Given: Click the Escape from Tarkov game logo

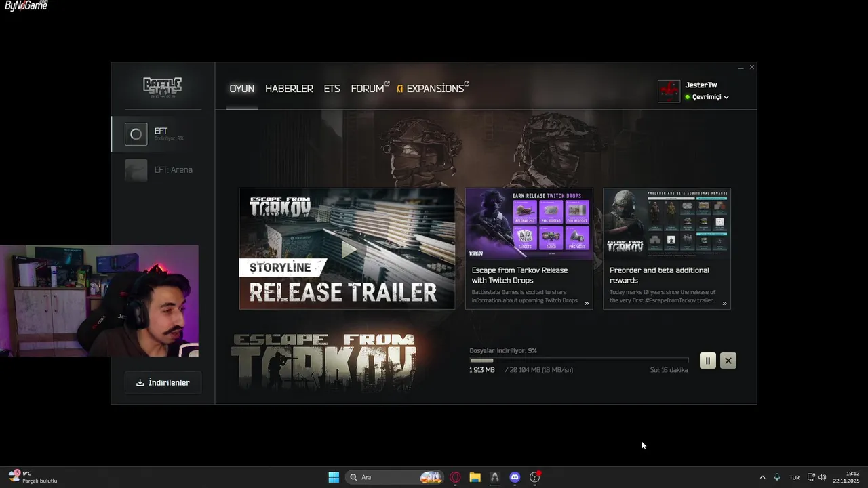Looking at the screenshot, I should 323,362.
